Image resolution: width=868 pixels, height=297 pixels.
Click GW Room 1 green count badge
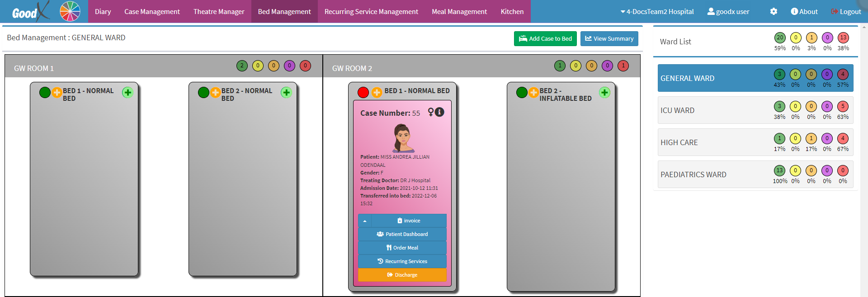(242, 66)
